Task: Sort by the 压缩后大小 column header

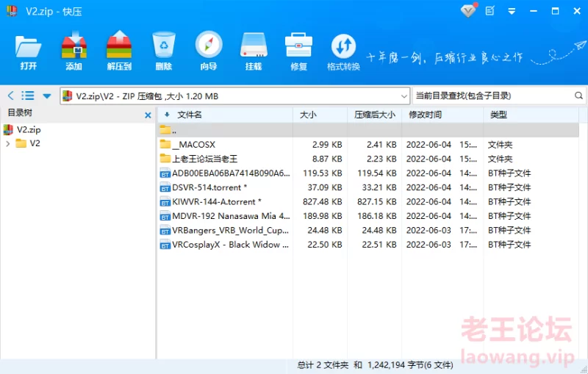Action: (x=375, y=115)
